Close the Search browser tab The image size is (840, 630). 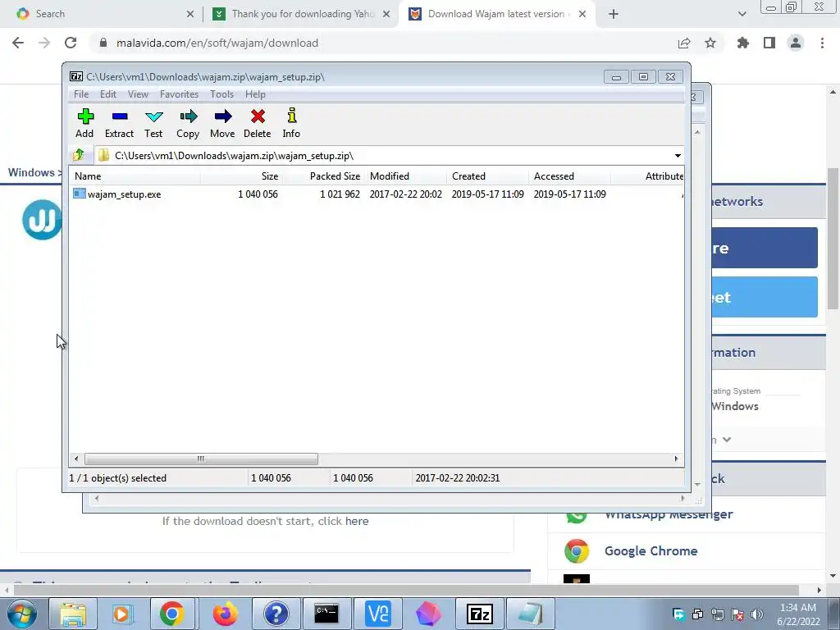190,14
